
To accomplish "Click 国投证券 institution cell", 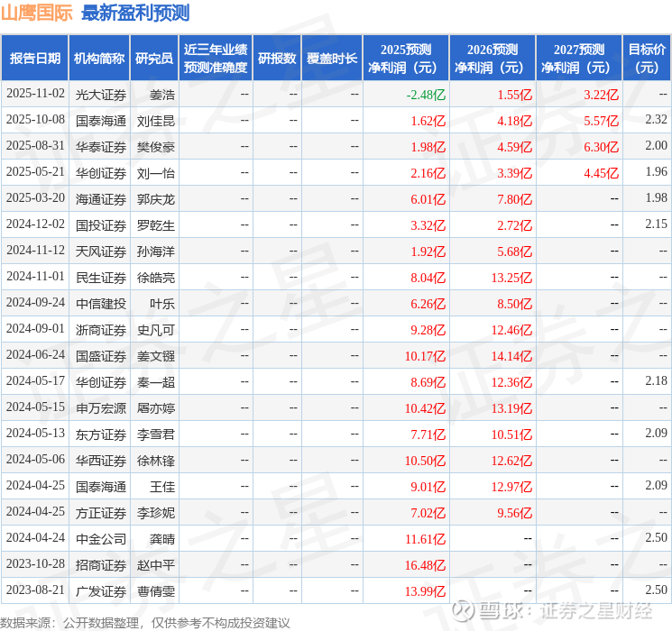I will pyautogui.click(x=101, y=224).
